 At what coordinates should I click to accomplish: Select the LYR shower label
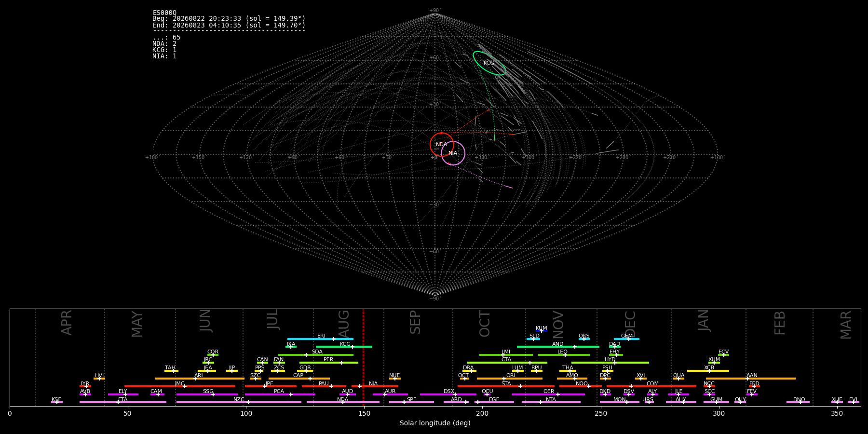85,384
